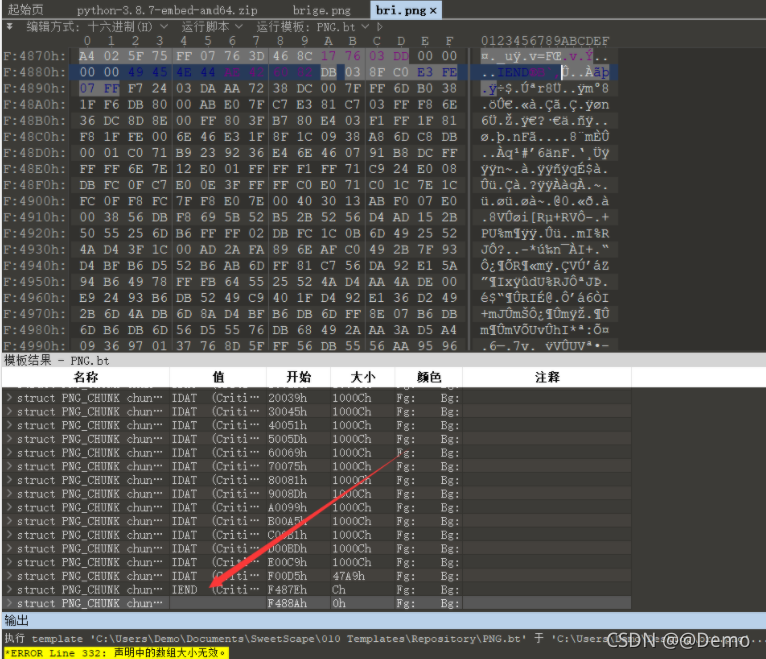Click the 名称 column header
The image size is (766, 659).
(86, 377)
